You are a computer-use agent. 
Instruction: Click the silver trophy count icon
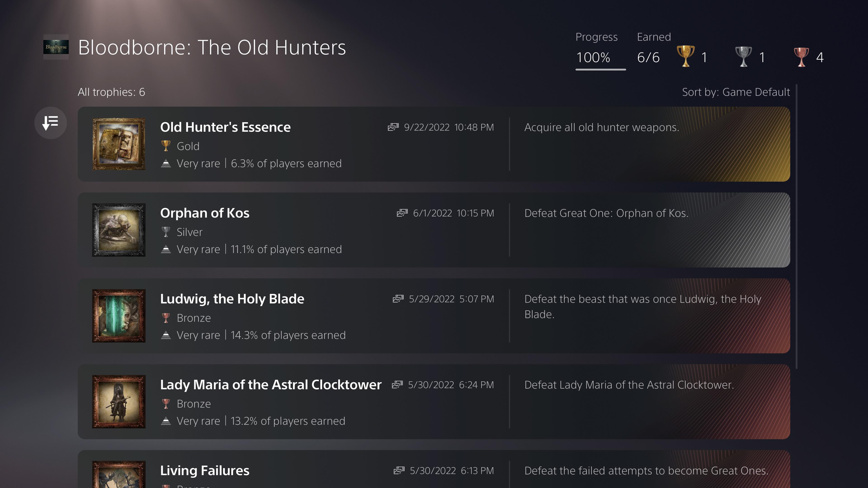coord(743,56)
